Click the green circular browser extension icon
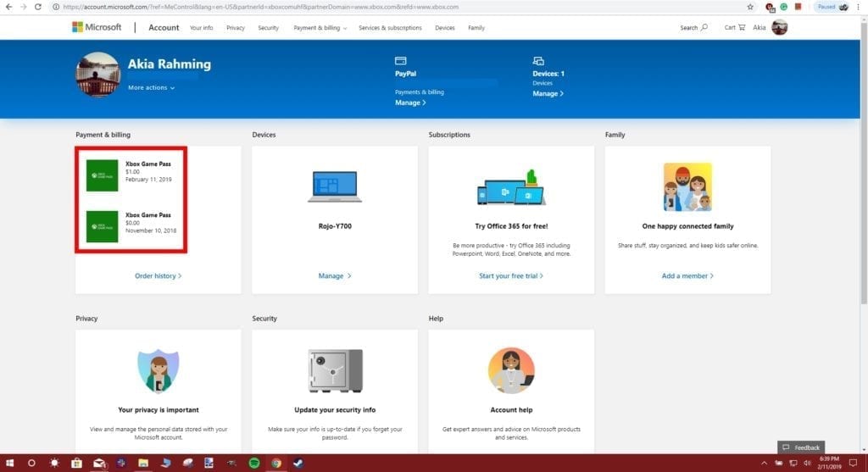 784,7
